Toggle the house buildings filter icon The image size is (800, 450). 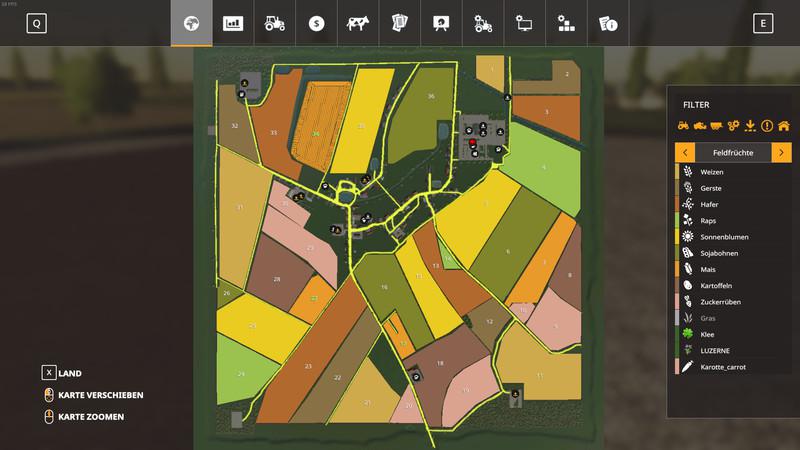[783, 126]
